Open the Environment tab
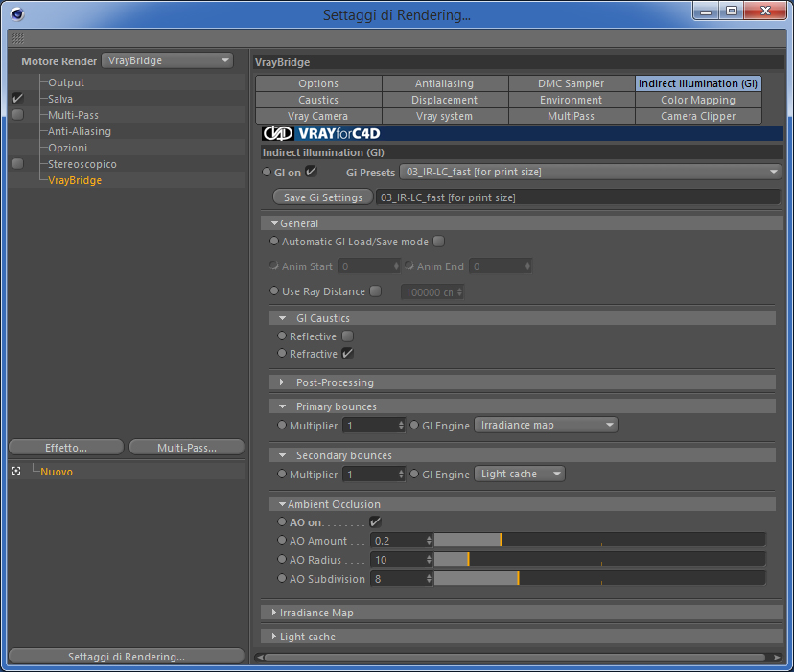794x672 pixels. coord(572,100)
